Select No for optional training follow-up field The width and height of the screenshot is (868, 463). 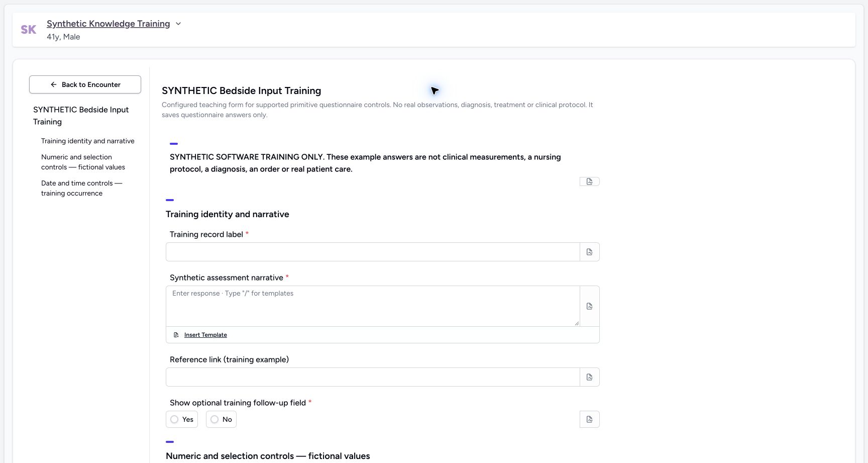pos(221,419)
